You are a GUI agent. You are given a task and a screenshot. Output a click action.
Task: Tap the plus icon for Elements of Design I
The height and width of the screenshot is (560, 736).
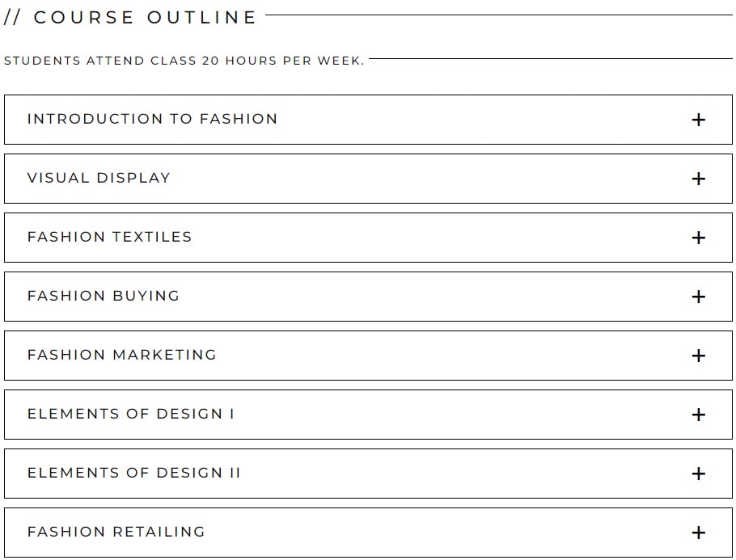(x=699, y=415)
